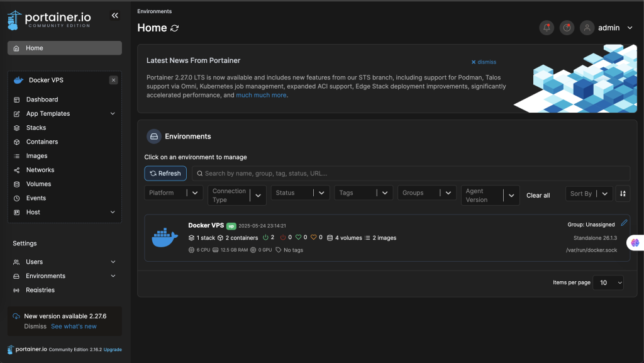Open the Connection Type filter dropdown
Viewport: 644px width, 363px height.
coord(237,196)
